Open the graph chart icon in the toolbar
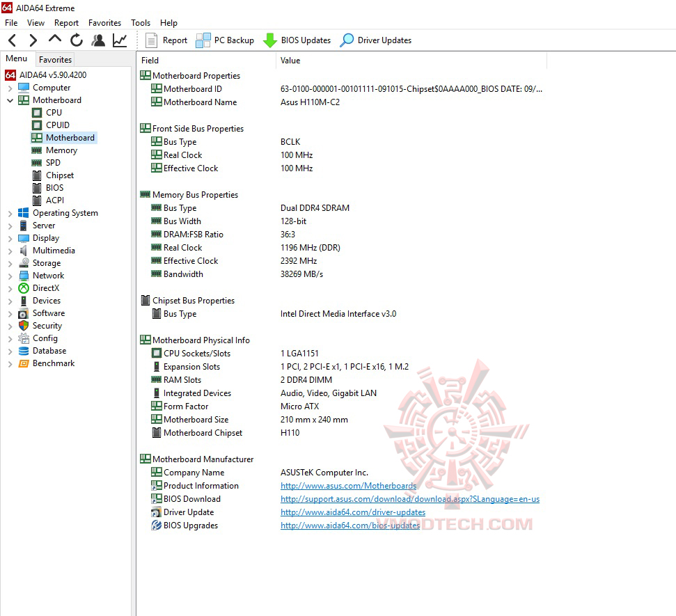The width and height of the screenshot is (676, 616). coord(120,40)
